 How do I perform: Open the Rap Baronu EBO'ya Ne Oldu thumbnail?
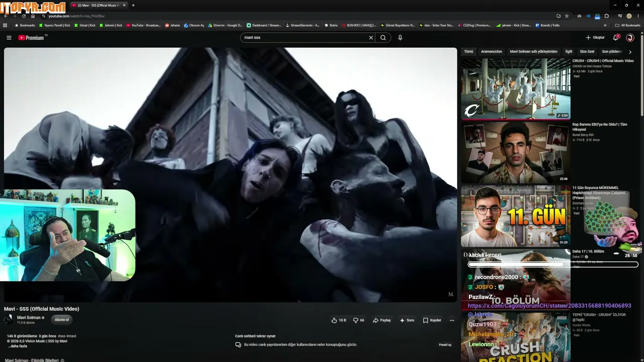tap(516, 152)
